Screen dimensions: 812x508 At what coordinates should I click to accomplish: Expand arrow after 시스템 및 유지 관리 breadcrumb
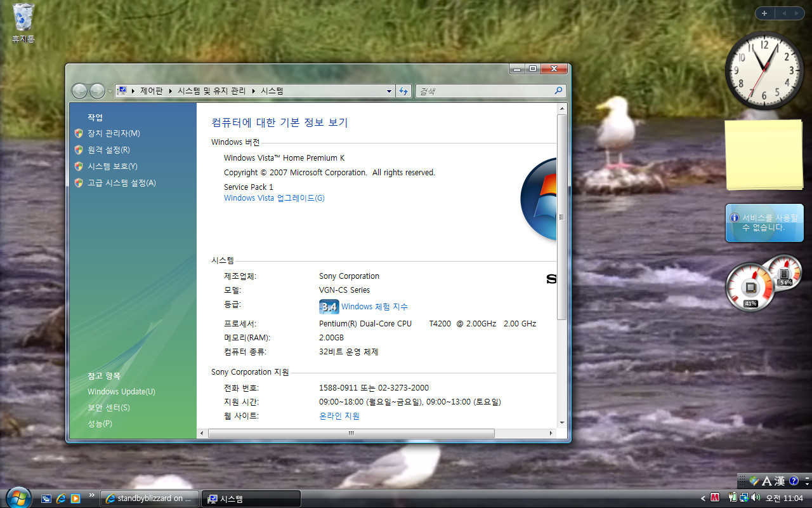click(253, 91)
